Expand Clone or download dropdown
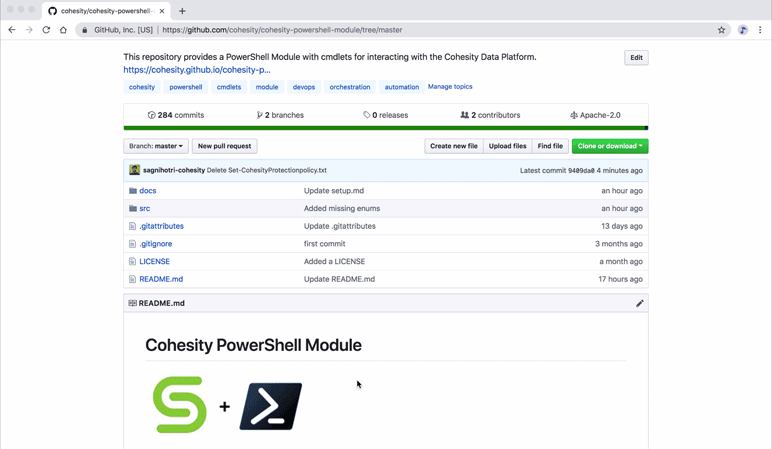772x449 pixels. pos(610,146)
